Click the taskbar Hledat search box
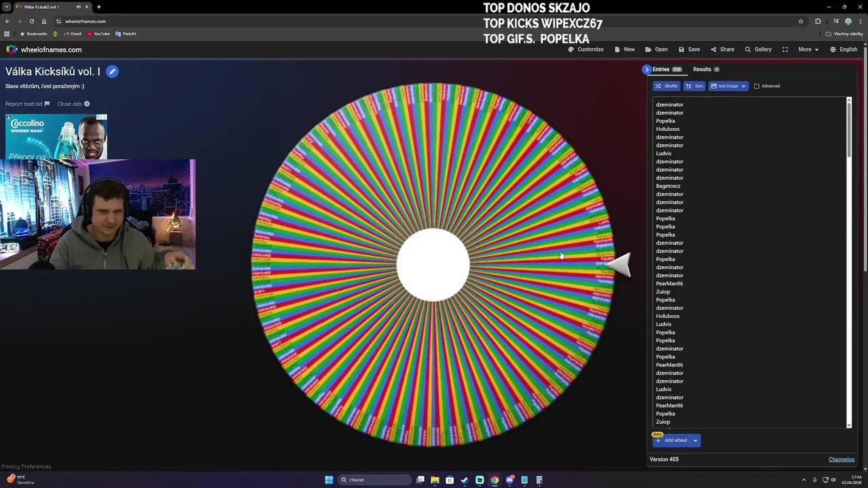 [375, 480]
